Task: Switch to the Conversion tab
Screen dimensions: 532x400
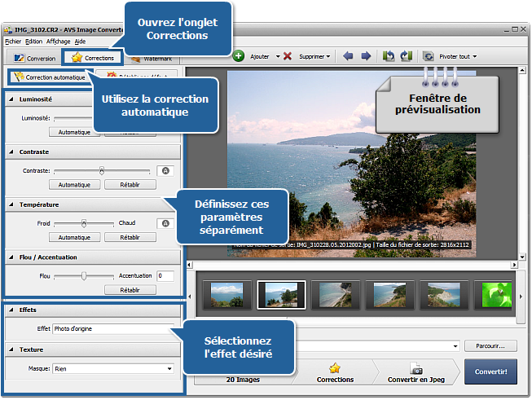Action: click(x=33, y=58)
